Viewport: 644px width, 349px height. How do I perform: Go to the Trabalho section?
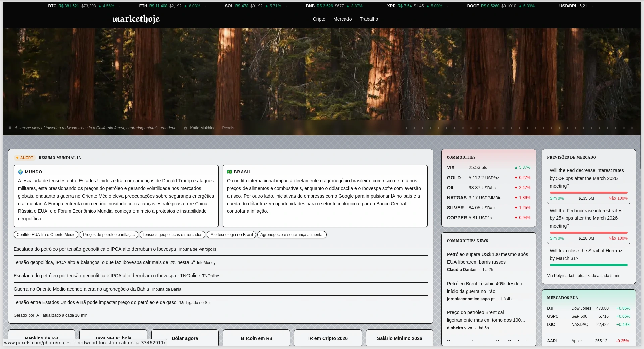click(x=369, y=19)
